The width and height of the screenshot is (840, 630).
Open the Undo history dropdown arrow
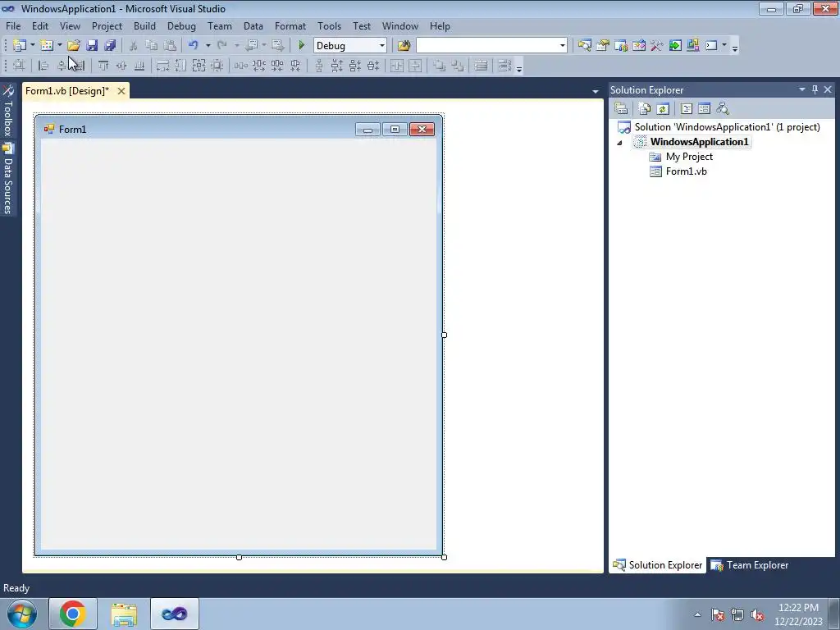point(208,46)
